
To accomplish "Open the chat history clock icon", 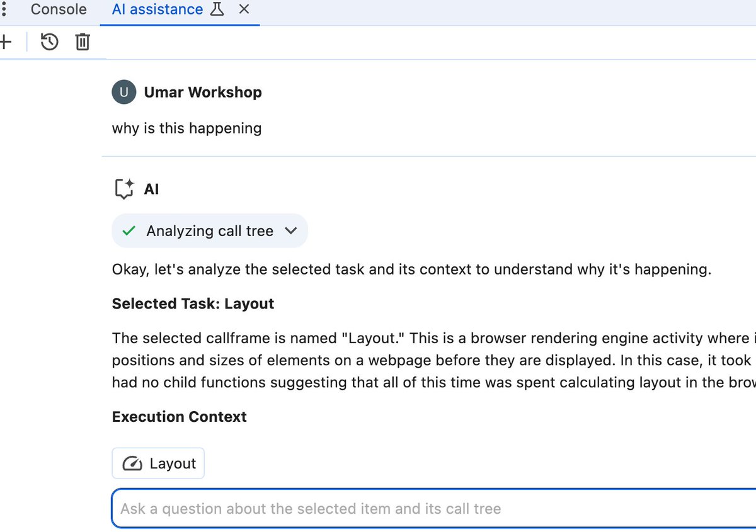I will pyautogui.click(x=49, y=42).
